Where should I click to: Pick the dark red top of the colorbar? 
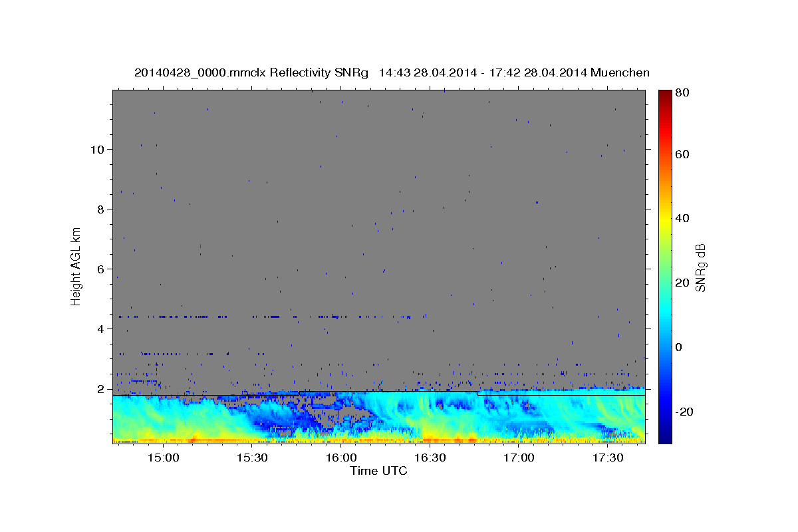665,94
